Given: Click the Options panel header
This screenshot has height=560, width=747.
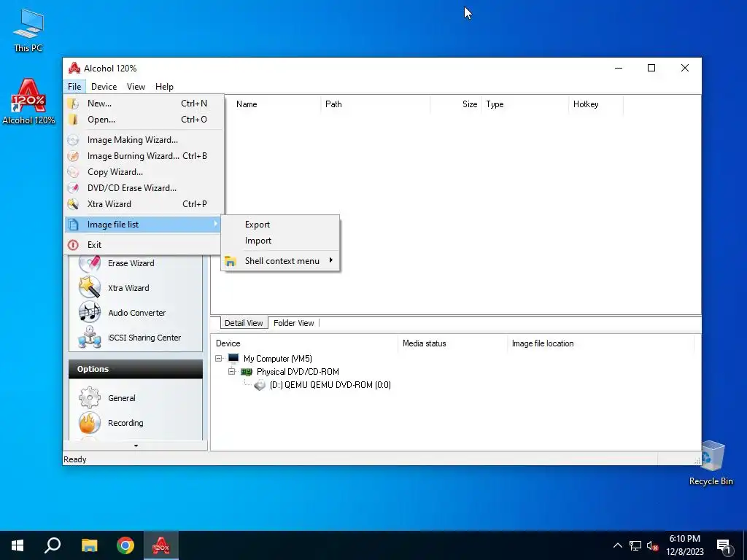Looking at the screenshot, I should (x=136, y=369).
